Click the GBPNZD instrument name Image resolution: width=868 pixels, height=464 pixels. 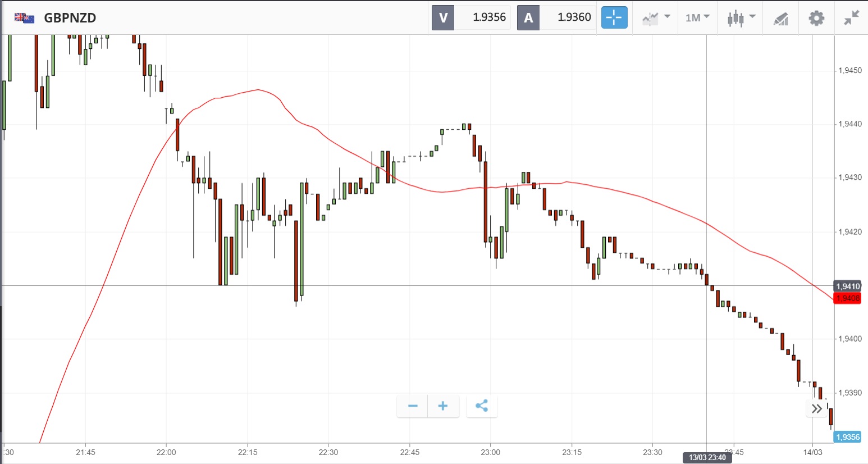point(70,18)
